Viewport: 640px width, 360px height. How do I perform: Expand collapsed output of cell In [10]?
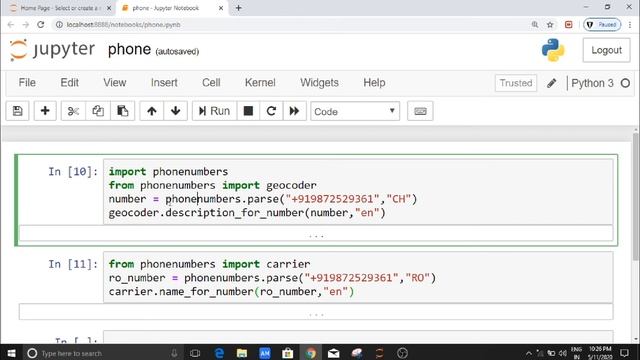[x=316, y=234]
